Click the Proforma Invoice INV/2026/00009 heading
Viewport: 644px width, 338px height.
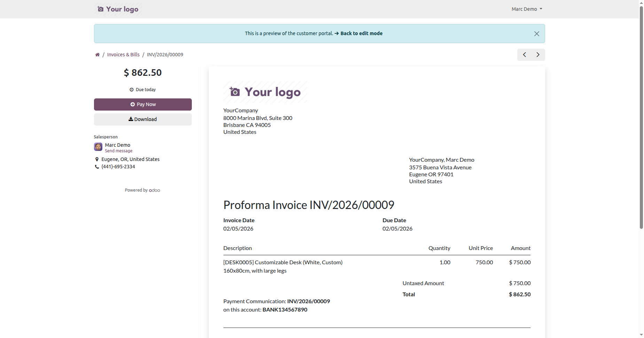pyautogui.click(x=309, y=205)
